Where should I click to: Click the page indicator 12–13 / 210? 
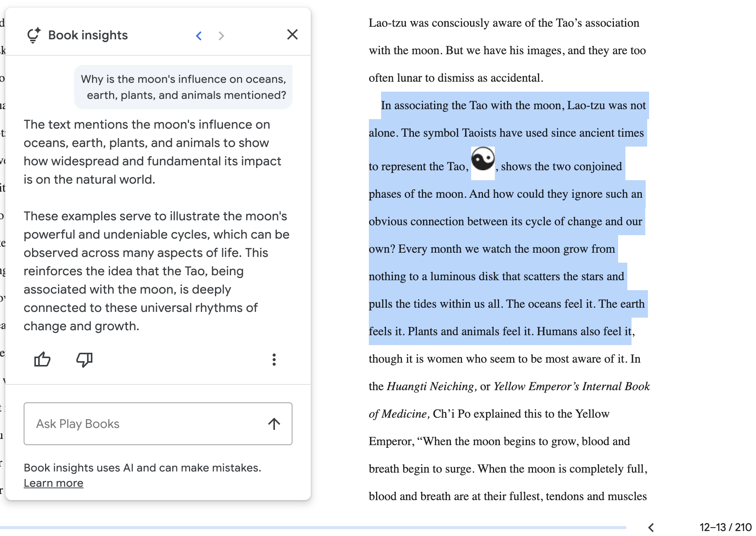point(725,527)
